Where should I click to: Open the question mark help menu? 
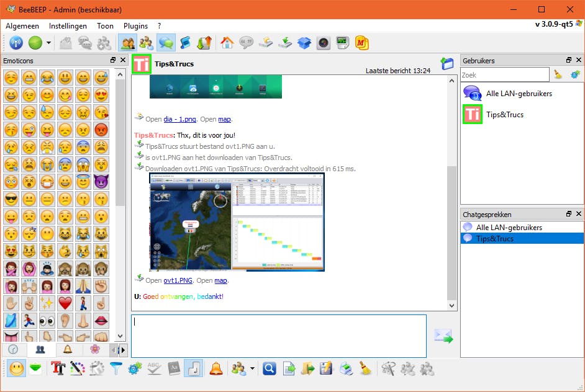point(160,25)
